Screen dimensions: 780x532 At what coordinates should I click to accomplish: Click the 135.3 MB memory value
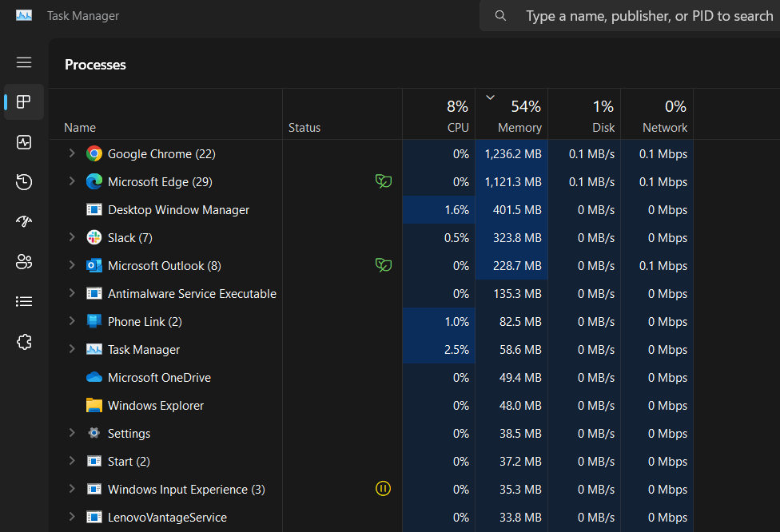pyautogui.click(x=517, y=294)
